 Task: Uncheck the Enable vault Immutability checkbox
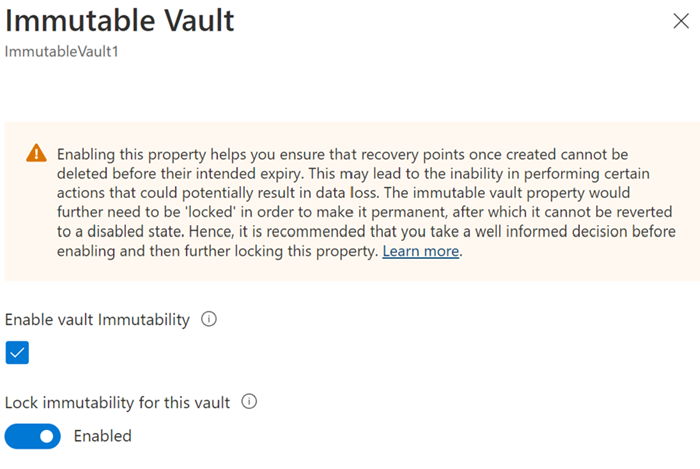pos(17,352)
